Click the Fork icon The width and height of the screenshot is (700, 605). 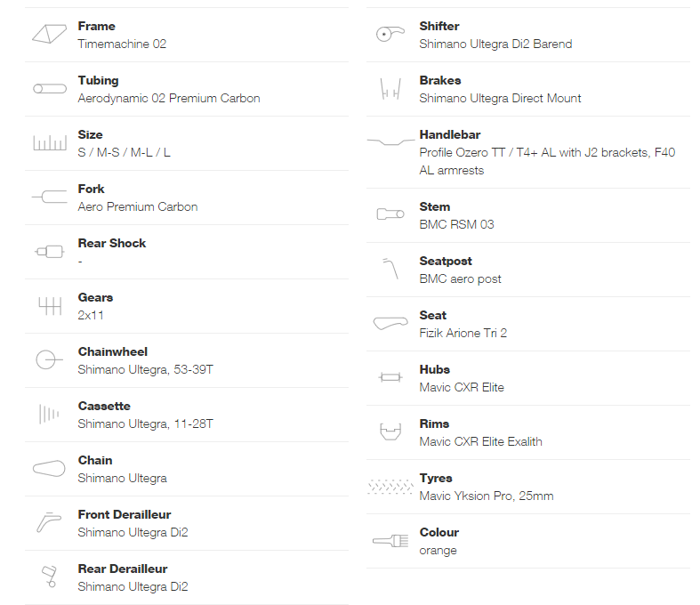(50, 197)
